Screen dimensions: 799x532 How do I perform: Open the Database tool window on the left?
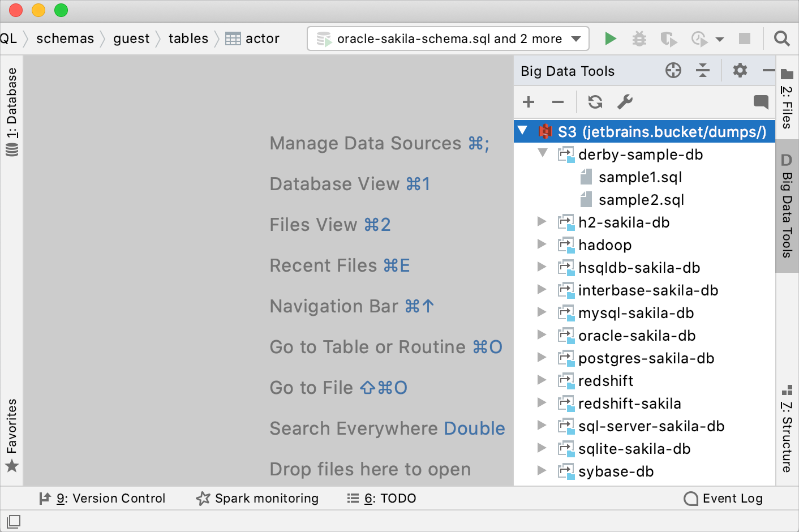pyautogui.click(x=12, y=108)
